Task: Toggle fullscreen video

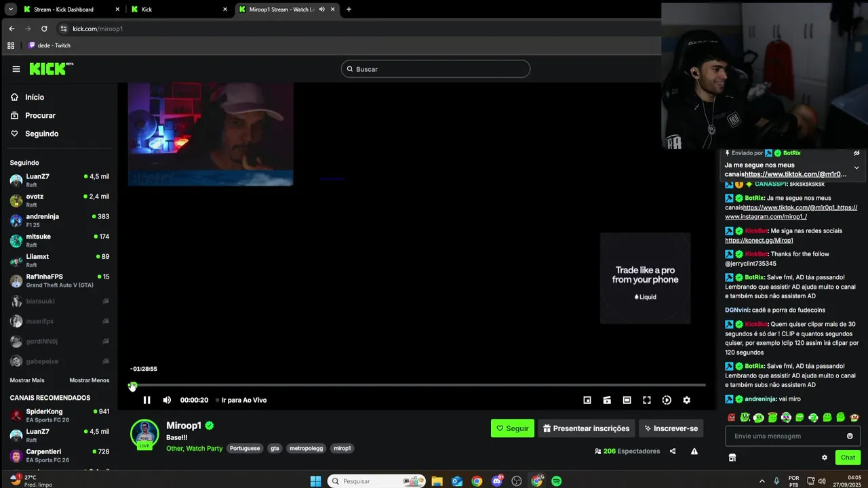Action: (x=647, y=400)
